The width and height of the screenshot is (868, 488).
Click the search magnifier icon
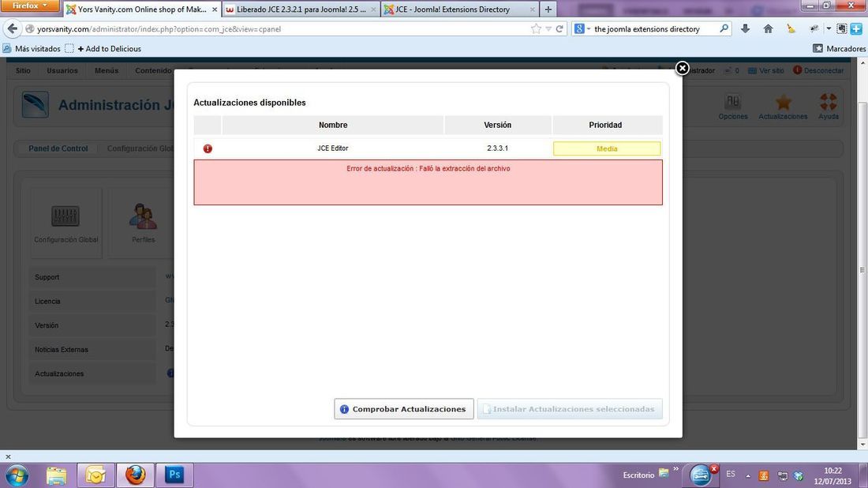(x=724, y=28)
